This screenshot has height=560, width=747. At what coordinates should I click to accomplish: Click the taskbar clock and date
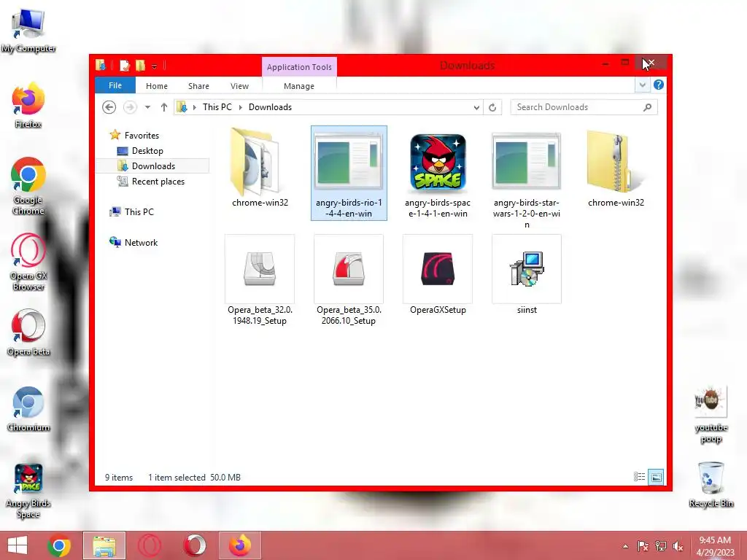[715, 546]
